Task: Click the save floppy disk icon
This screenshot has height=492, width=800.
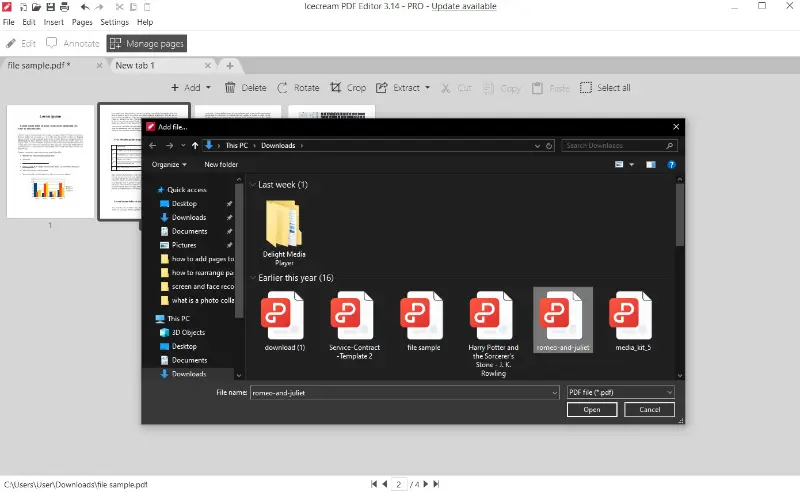Action: (50, 7)
